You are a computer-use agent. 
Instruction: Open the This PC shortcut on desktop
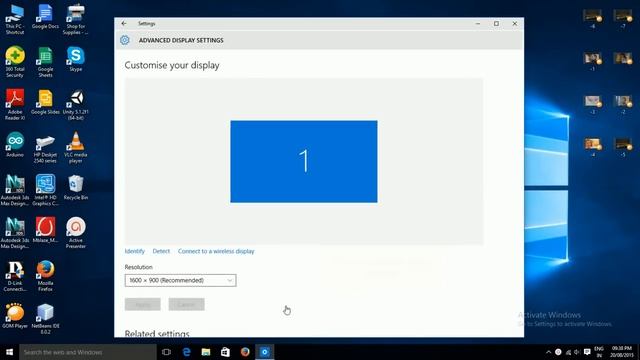click(x=15, y=20)
